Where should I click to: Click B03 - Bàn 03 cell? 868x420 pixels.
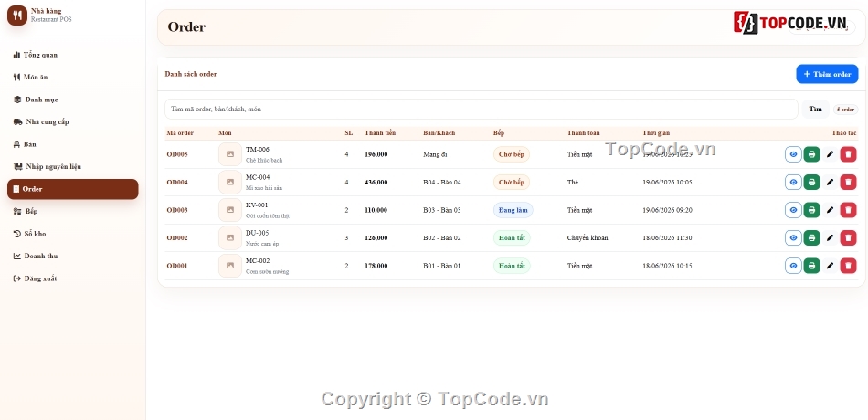coord(441,210)
